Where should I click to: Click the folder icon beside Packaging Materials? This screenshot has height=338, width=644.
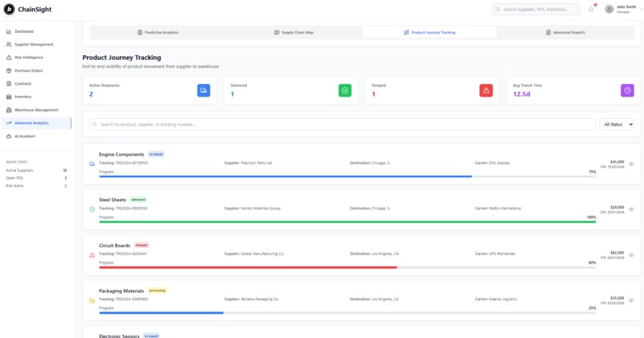92,300
